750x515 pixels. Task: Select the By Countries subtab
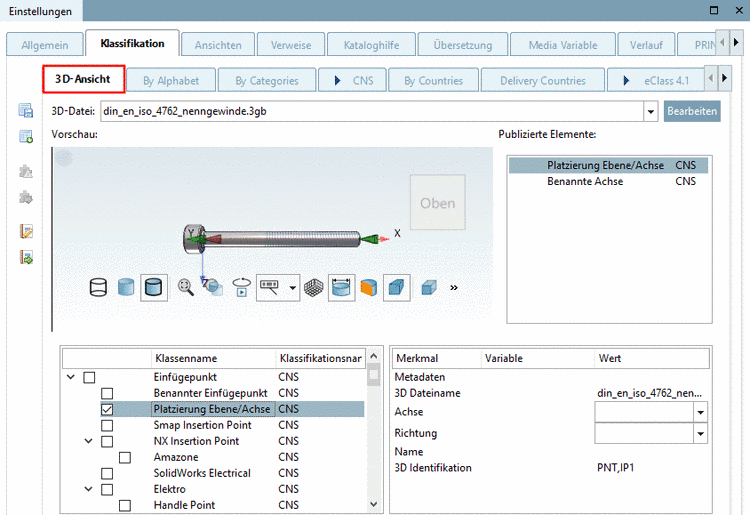(433, 80)
